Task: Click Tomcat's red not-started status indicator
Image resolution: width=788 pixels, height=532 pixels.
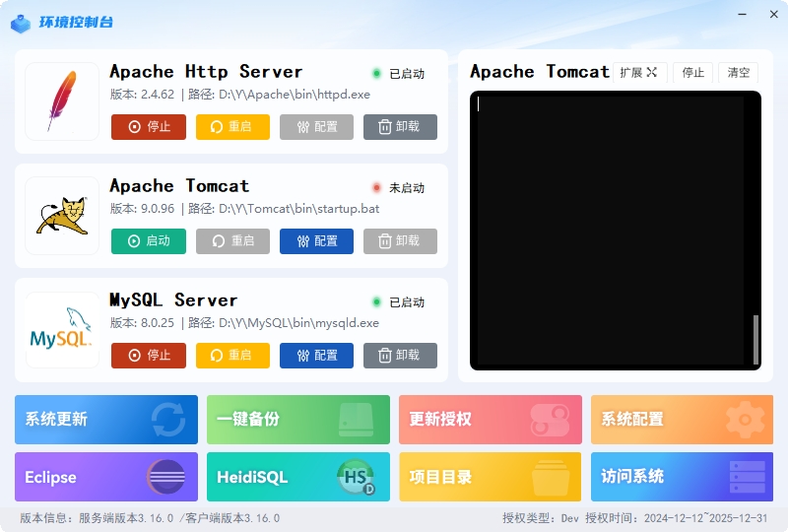Action: click(376, 187)
